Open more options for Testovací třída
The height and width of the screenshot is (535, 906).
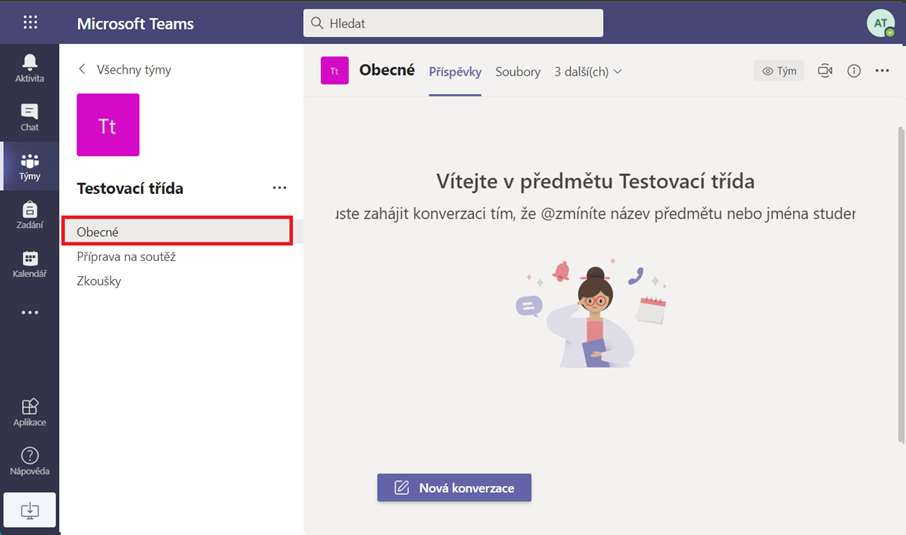point(280,188)
